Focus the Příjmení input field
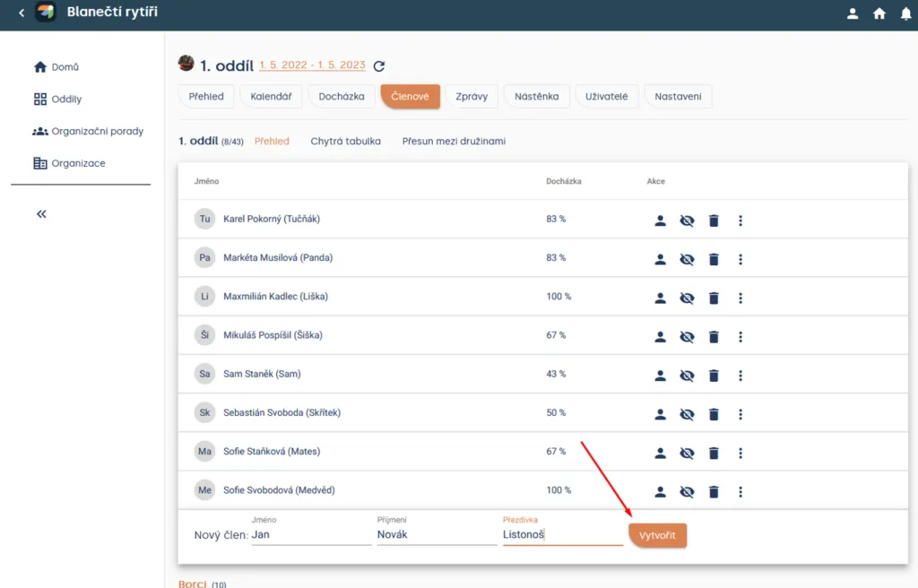Viewport: 918px width, 588px height. [437, 535]
